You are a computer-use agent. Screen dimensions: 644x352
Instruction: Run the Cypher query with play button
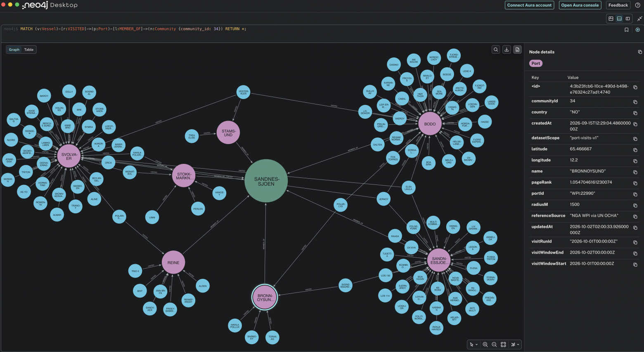point(637,30)
